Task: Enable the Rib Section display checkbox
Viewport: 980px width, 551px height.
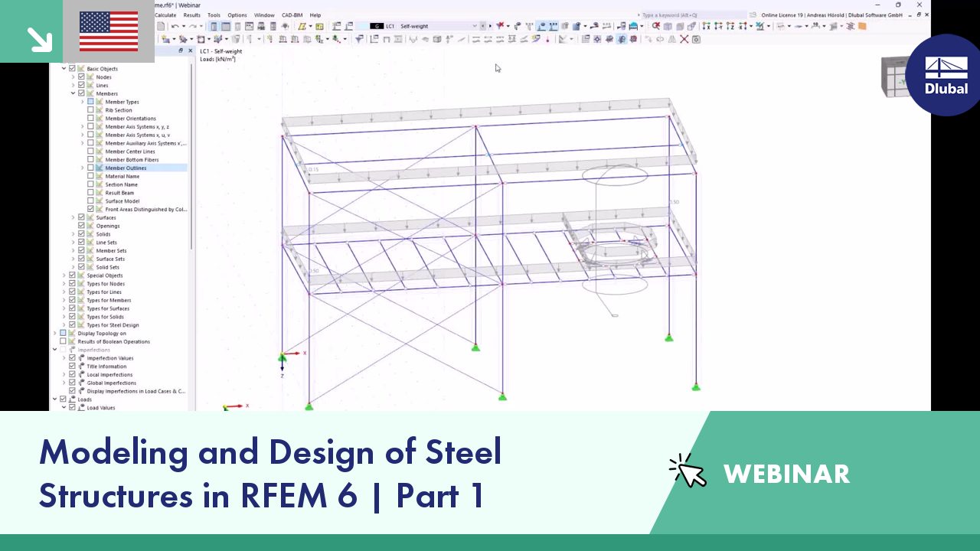Action: click(x=90, y=110)
